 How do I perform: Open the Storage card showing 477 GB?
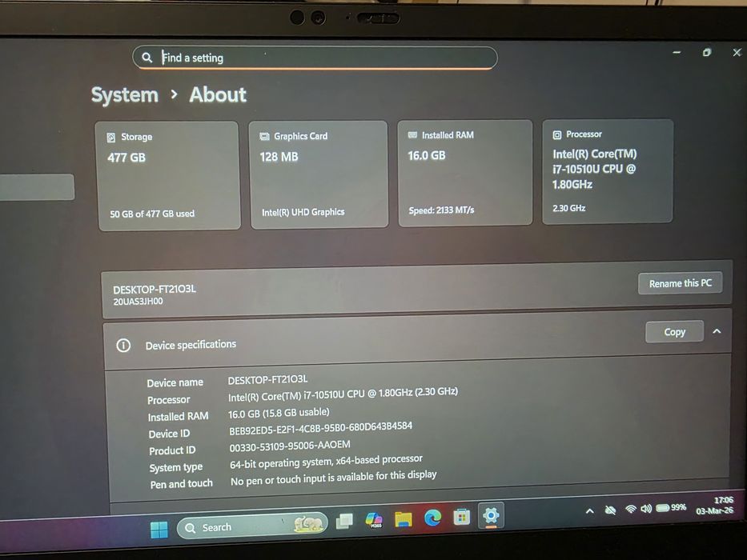pos(168,176)
